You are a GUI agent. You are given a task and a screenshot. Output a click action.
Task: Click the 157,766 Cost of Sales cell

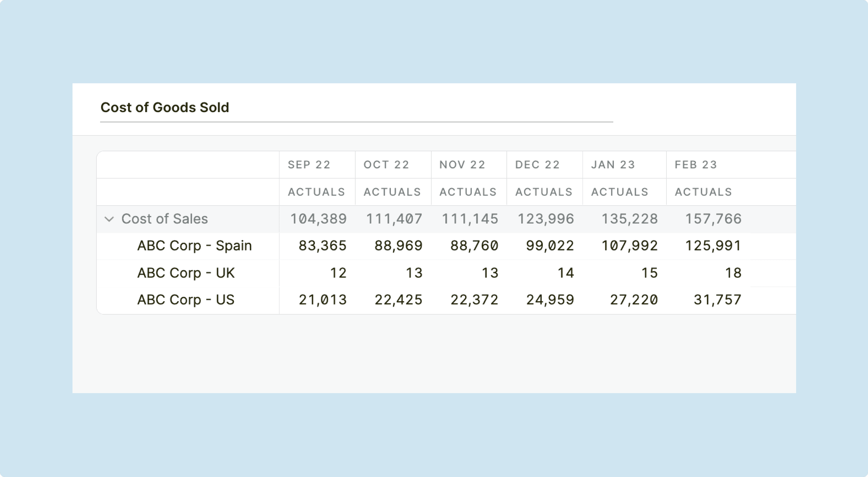click(713, 219)
